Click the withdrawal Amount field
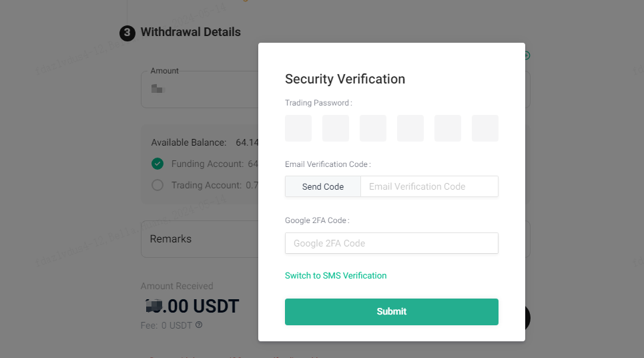 (x=200, y=89)
